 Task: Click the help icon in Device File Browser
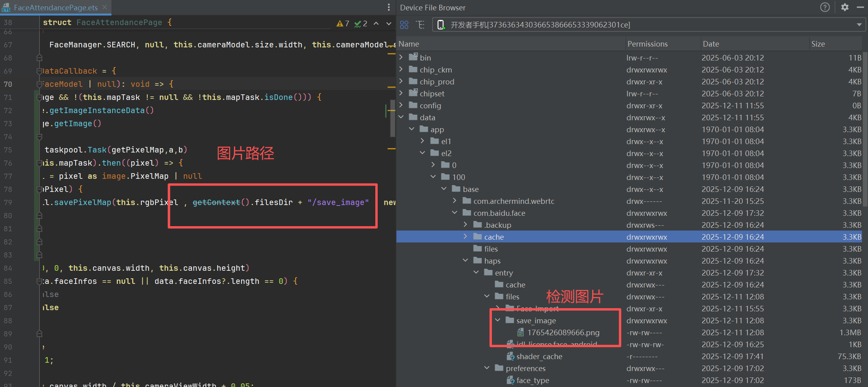tap(825, 7)
